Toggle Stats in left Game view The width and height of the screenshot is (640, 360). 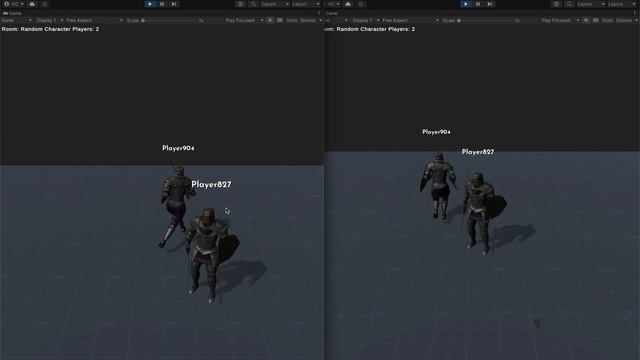pos(291,20)
